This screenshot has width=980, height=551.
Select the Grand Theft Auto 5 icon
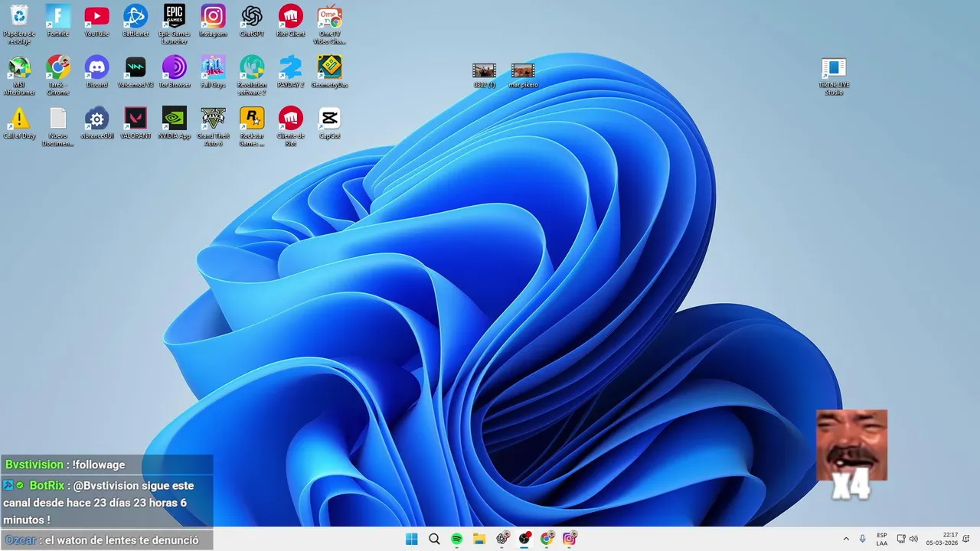point(213,126)
